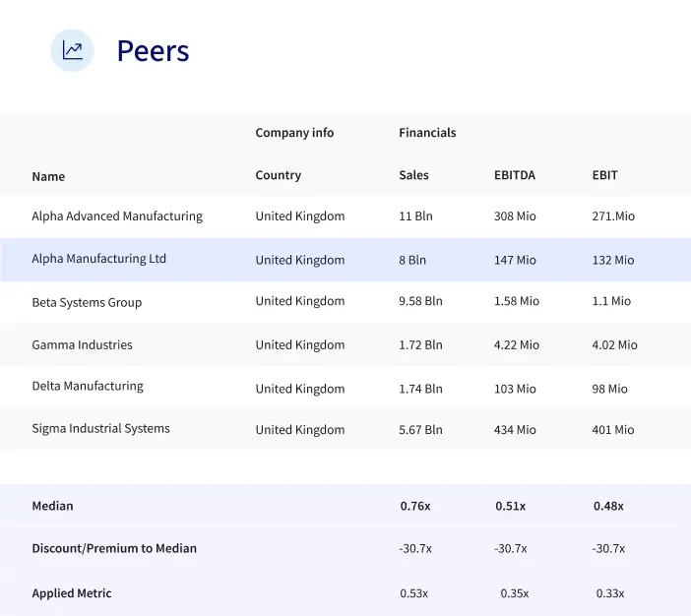Click the 8 Bln sales value

[x=412, y=260]
